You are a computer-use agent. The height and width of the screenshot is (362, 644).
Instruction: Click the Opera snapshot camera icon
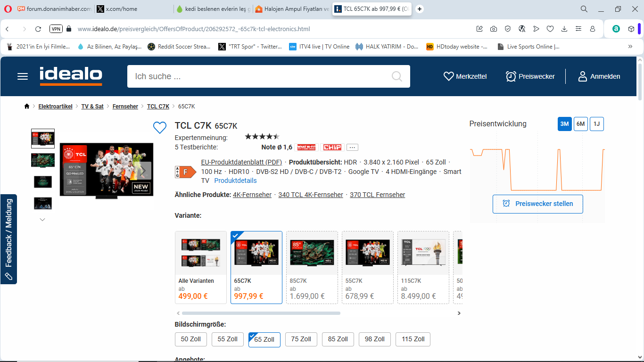tap(494, 29)
